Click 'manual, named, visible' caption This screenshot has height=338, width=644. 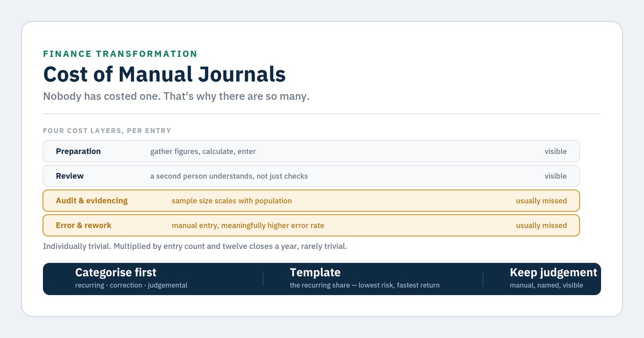(546, 285)
